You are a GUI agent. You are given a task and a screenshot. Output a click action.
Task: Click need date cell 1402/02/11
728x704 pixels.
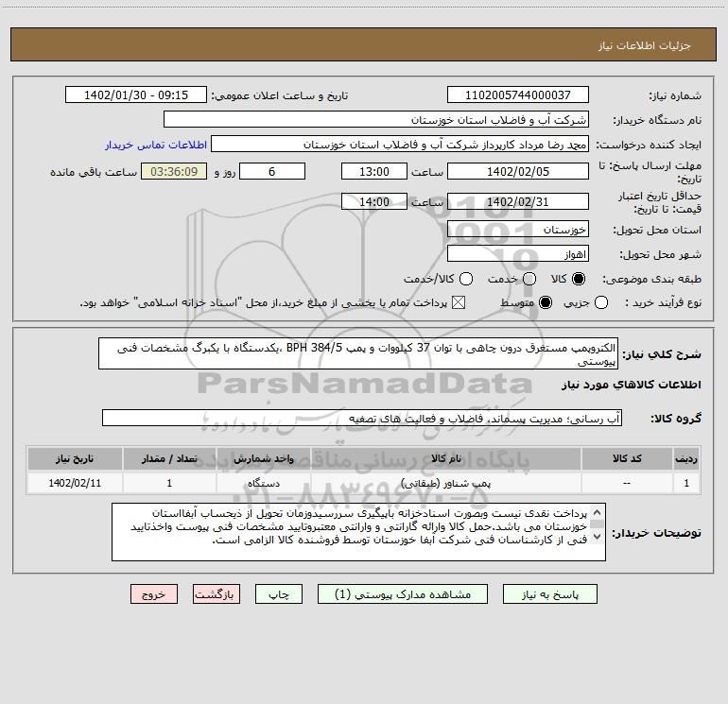click(x=75, y=483)
